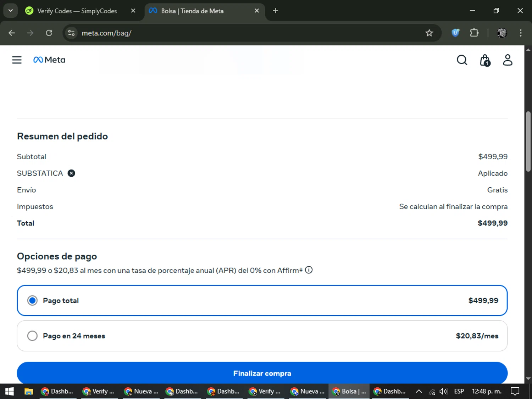
Task: Open the Windows Start menu
Action: coord(10,391)
